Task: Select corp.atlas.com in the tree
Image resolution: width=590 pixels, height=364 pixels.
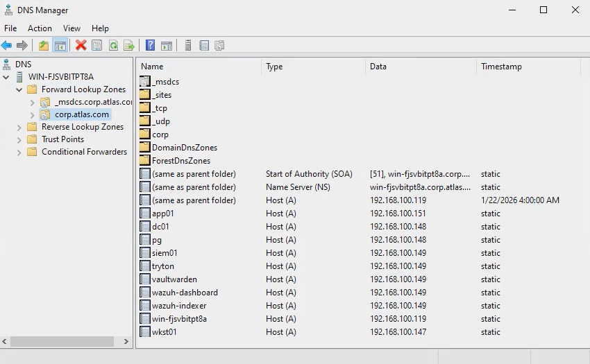Action: [82, 114]
